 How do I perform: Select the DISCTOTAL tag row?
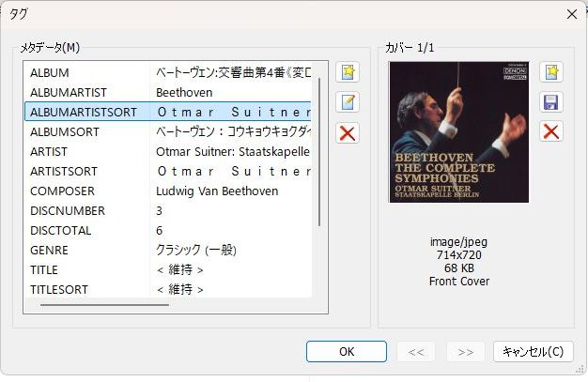(167, 230)
